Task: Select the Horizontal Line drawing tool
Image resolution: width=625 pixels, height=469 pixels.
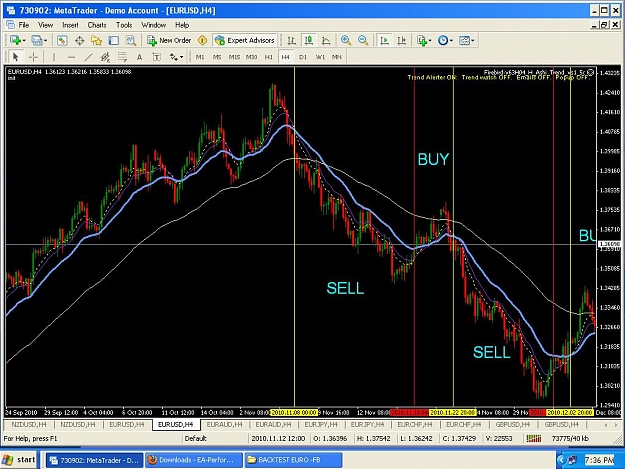Action: [71, 57]
